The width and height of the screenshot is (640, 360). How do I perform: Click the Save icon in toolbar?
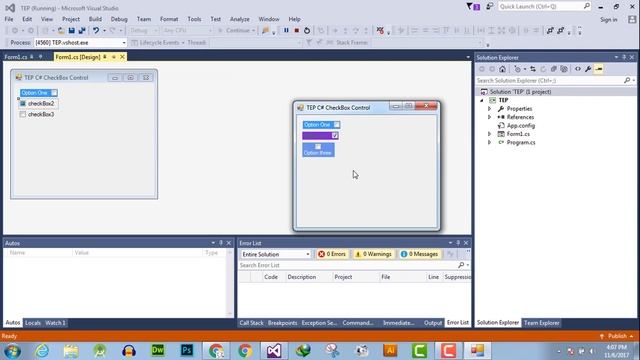click(x=71, y=31)
